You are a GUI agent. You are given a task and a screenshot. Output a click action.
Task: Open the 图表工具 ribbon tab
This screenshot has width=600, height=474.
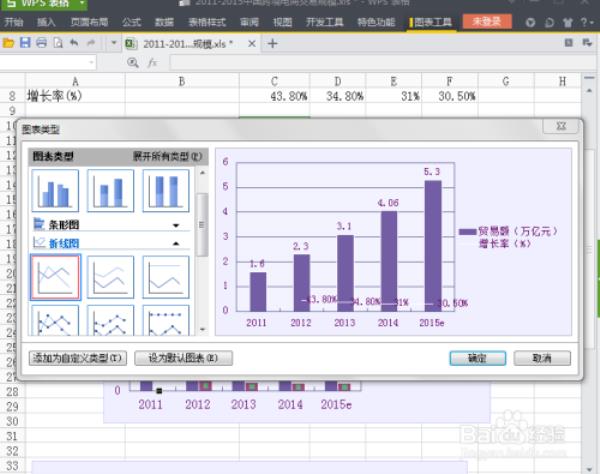click(x=431, y=21)
